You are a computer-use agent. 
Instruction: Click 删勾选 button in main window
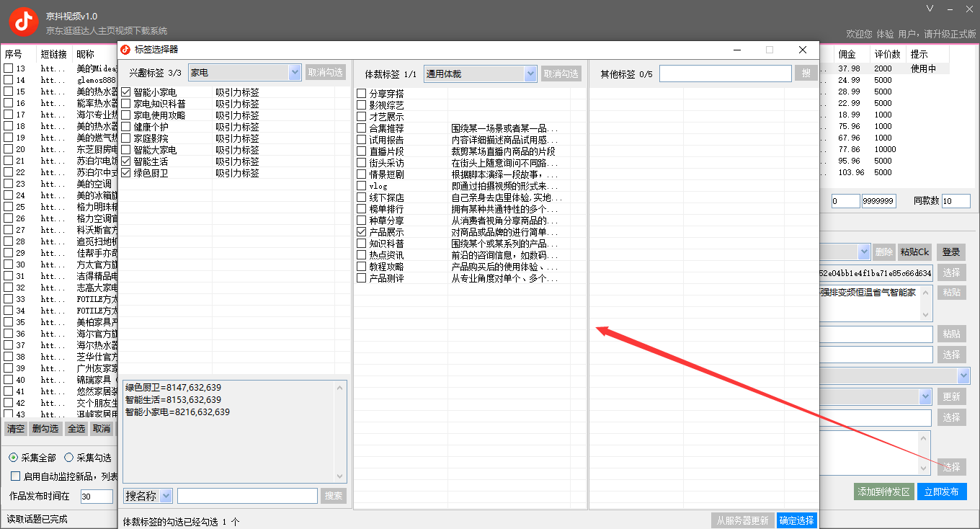coord(45,429)
